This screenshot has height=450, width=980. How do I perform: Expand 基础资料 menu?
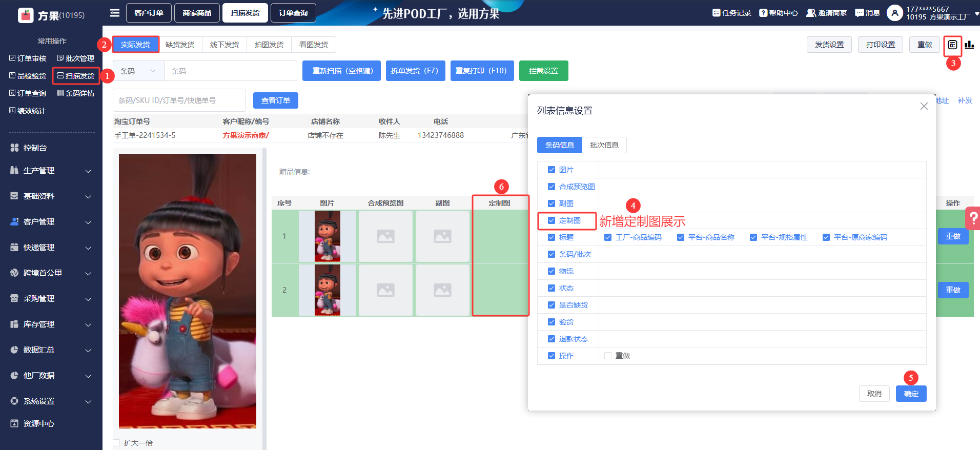(x=51, y=196)
